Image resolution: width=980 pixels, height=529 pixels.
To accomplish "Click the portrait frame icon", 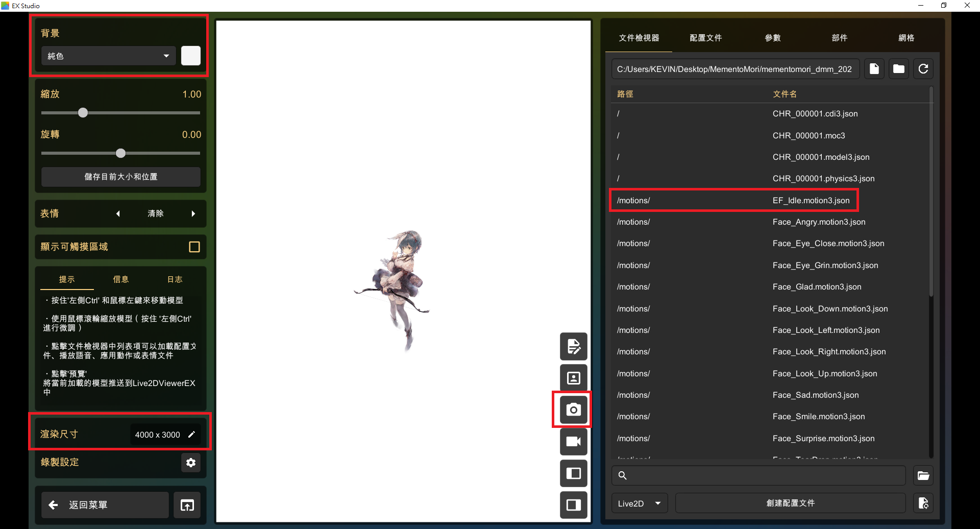I will tap(573, 378).
